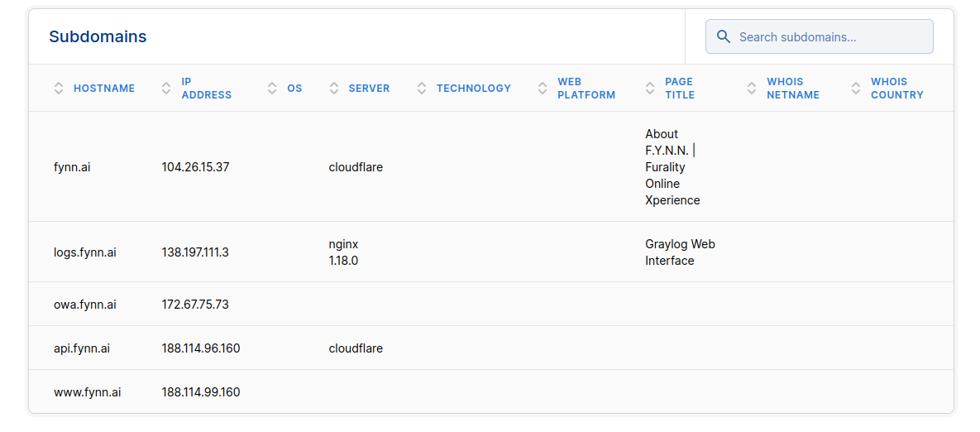This screenshot has height=432, width=980.
Task: Click the sort arrows beside Server
Action: click(x=334, y=89)
